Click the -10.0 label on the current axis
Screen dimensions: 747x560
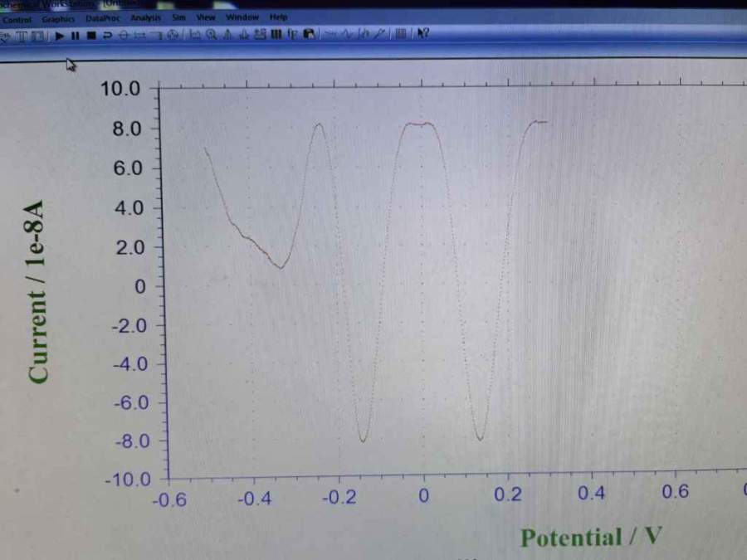point(128,479)
